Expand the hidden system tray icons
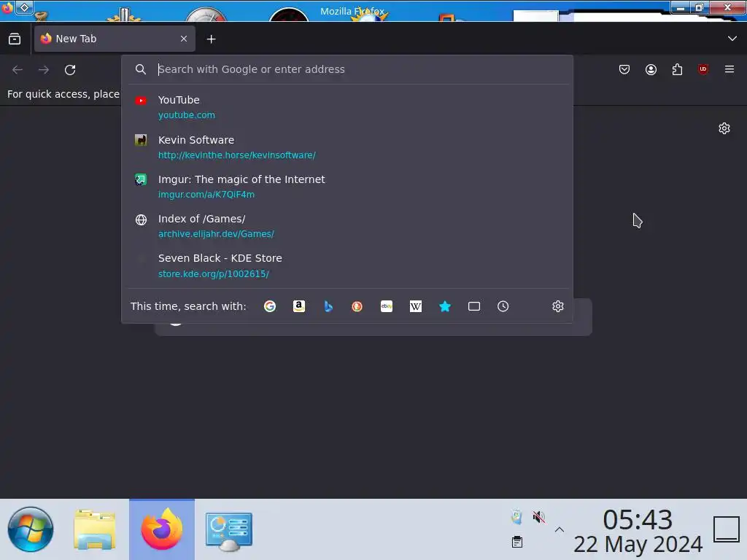Viewport: 747px width, 560px height. (x=560, y=529)
